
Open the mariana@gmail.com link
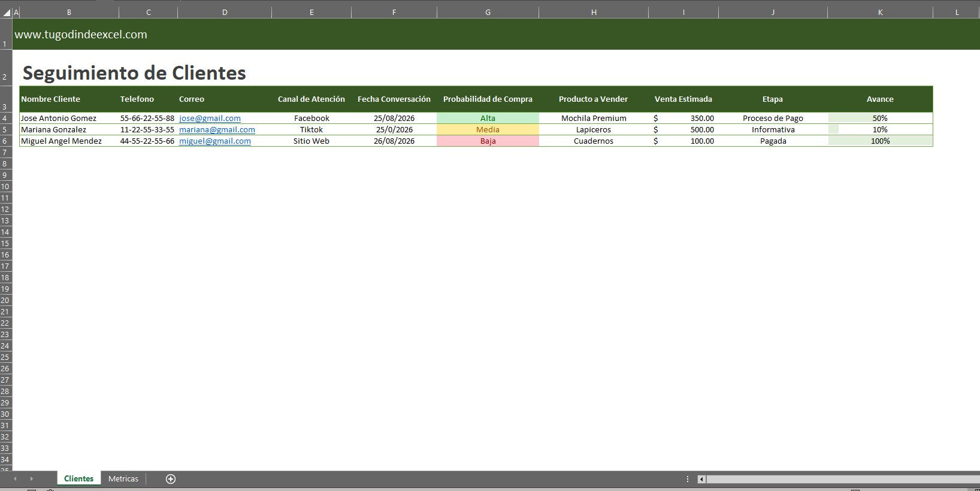[217, 130]
